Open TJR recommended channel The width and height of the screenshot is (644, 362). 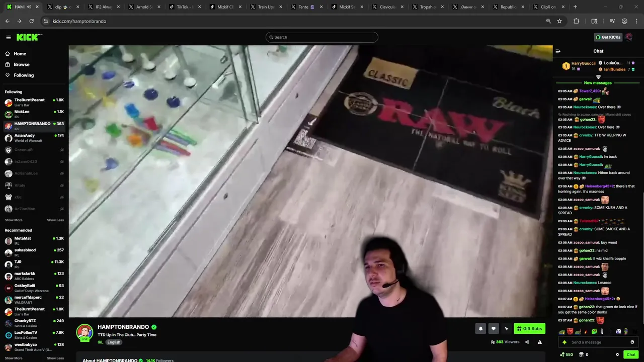[34, 264]
